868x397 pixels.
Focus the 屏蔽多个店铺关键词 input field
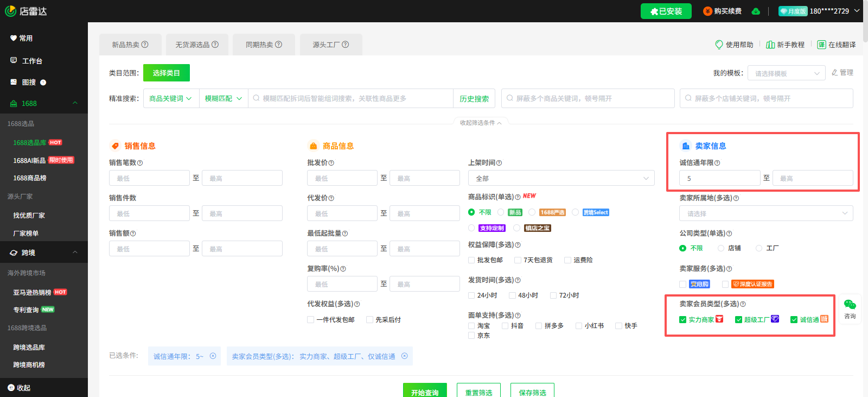tap(767, 98)
